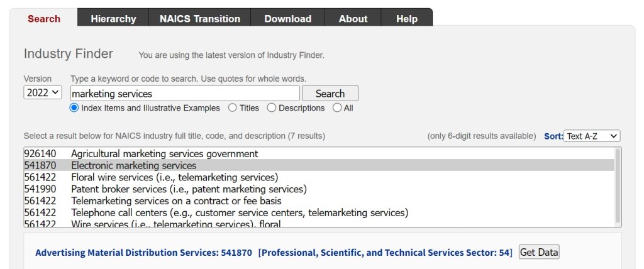Screen dimensions: 644x269
Task: Switch to the Hierarchy tab
Action: pyautogui.click(x=113, y=18)
